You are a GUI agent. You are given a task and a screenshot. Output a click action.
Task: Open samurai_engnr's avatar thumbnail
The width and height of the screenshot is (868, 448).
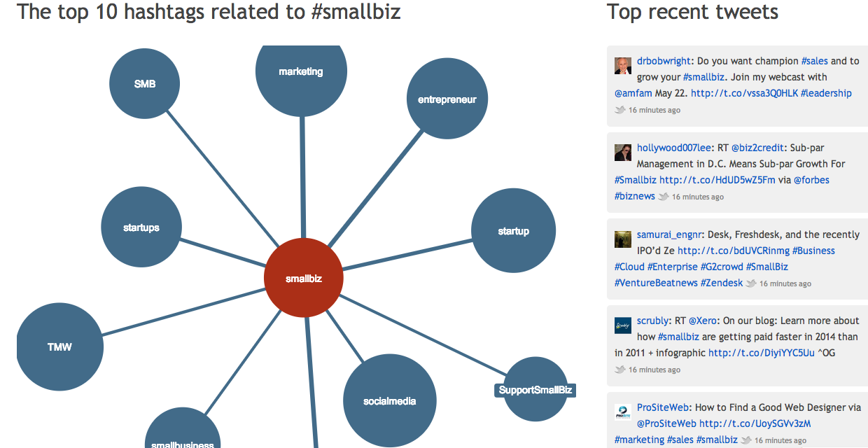[623, 239]
